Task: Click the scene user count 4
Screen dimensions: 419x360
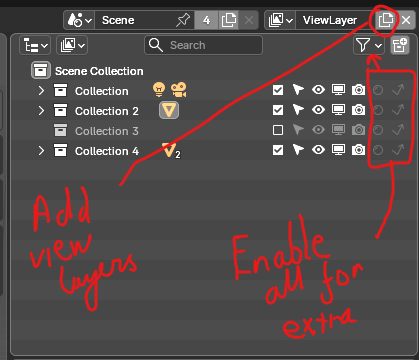Action: pyautogui.click(x=206, y=20)
